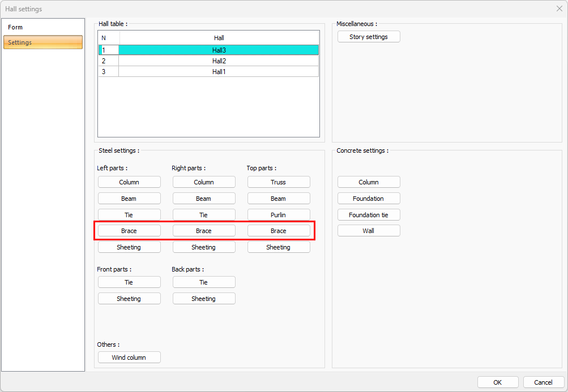The width and height of the screenshot is (568, 392).
Task: Click the Left parts Brace button
Action: [129, 231]
